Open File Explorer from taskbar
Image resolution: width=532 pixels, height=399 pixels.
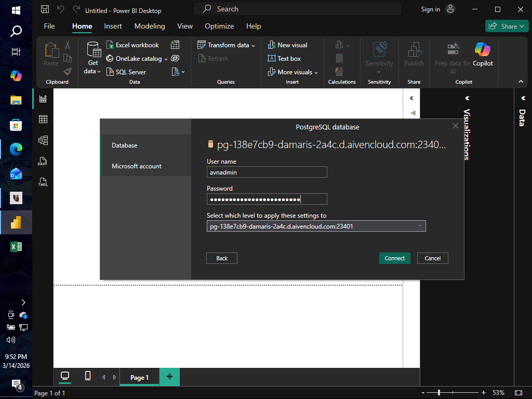click(x=16, y=100)
